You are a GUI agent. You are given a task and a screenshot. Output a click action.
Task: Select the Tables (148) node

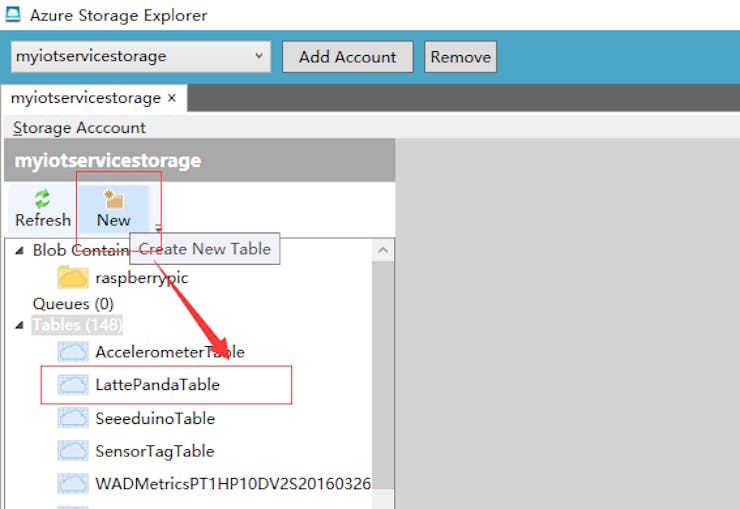click(x=77, y=325)
